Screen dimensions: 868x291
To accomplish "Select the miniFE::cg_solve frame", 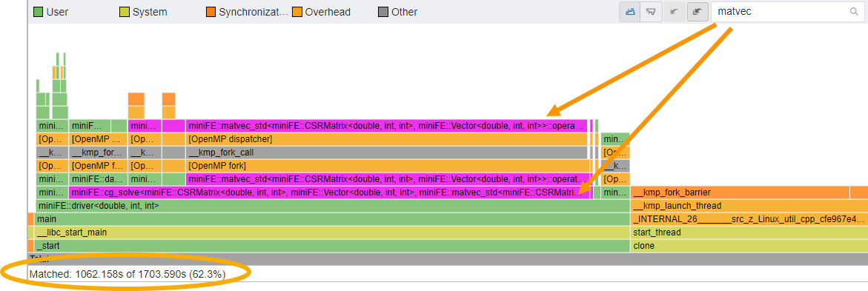I will click(x=331, y=193).
